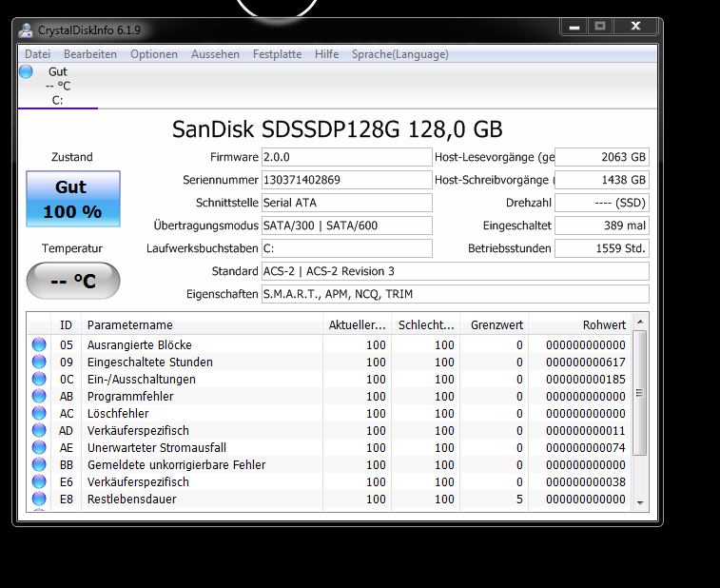Click the Host-Schreibvorgänge value 1438 GB
This screenshot has width=720, height=588.
(x=601, y=180)
